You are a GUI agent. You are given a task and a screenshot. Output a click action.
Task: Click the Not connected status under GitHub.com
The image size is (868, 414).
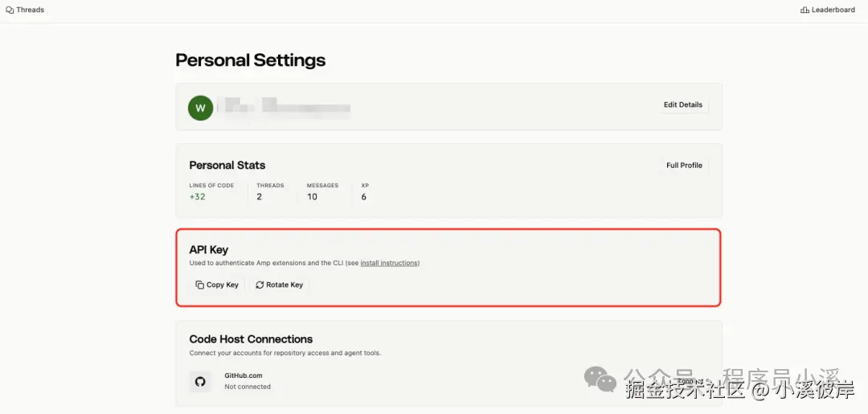pyautogui.click(x=248, y=387)
